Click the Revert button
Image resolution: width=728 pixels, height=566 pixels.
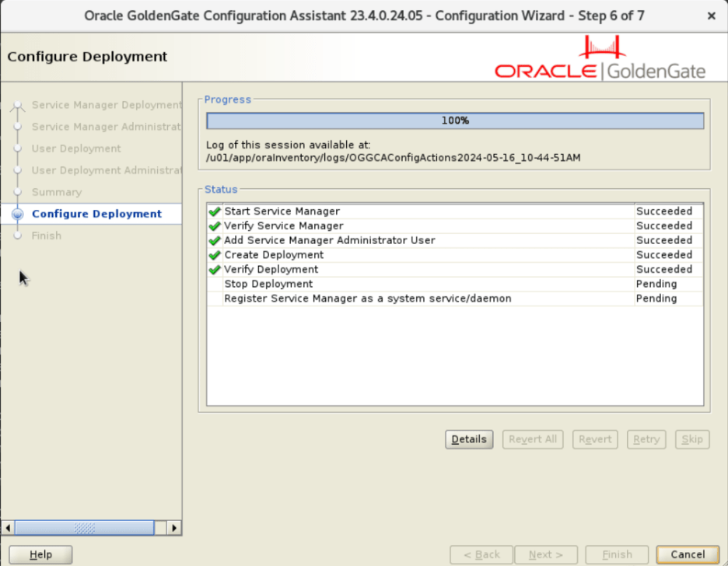point(595,439)
